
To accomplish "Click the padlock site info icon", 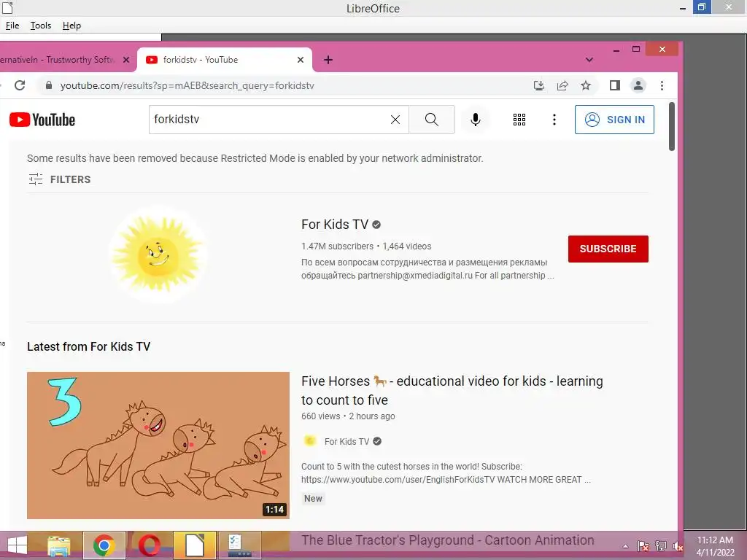I will [48, 85].
